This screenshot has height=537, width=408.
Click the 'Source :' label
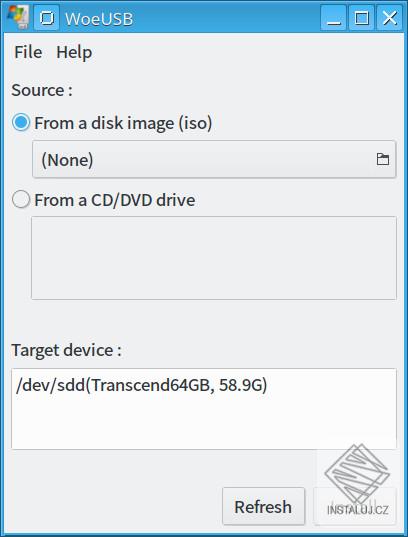click(42, 90)
